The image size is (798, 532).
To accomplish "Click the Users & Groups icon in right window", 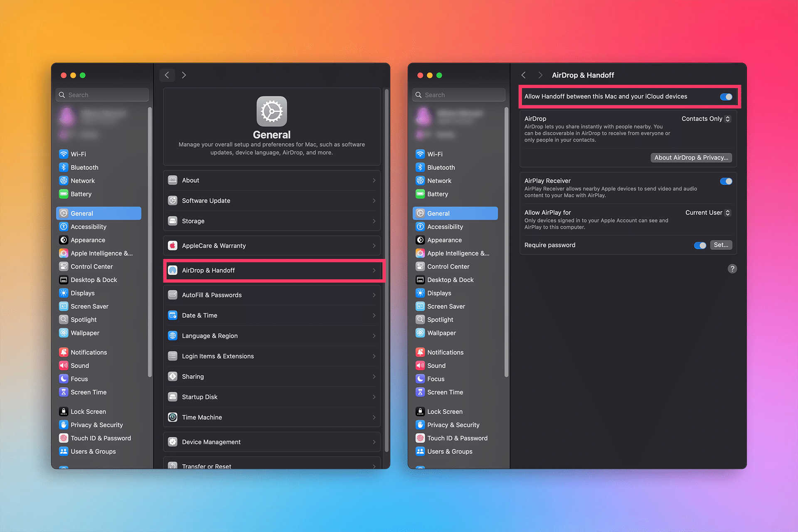I will 420,451.
